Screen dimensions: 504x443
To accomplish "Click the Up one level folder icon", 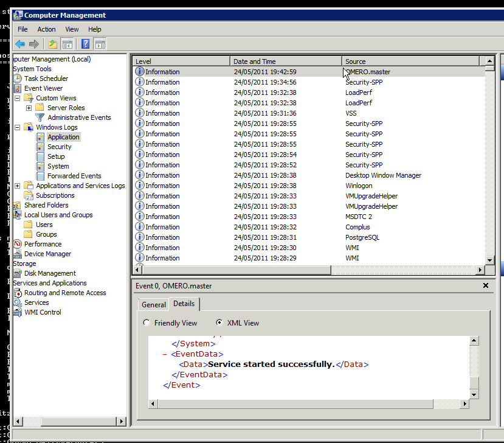I will coord(53,44).
